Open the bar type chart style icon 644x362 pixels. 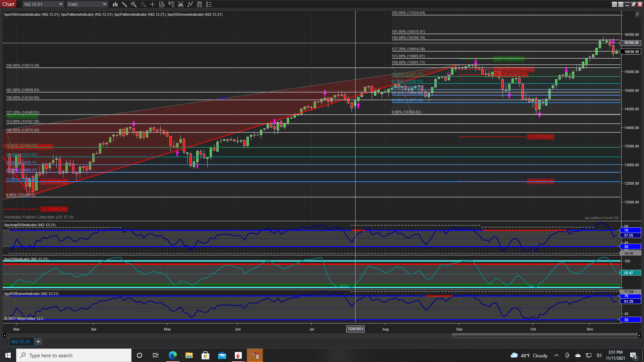(x=115, y=4)
